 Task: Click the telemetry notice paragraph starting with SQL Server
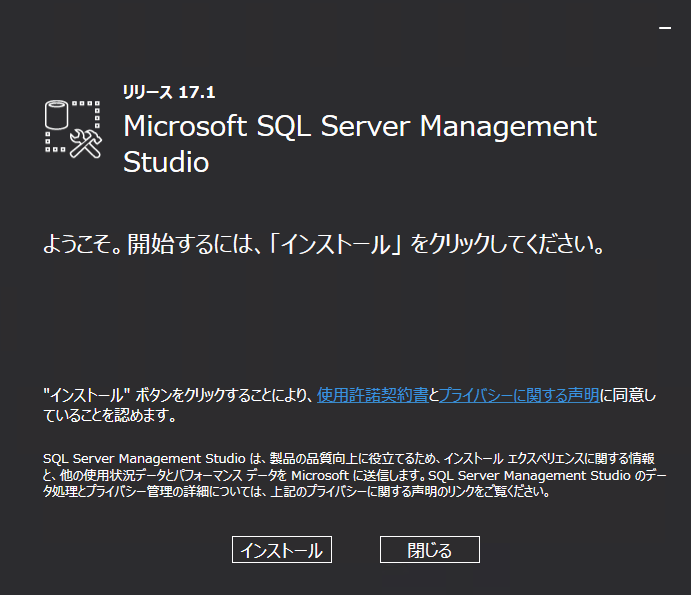pyautogui.click(x=354, y=475)
